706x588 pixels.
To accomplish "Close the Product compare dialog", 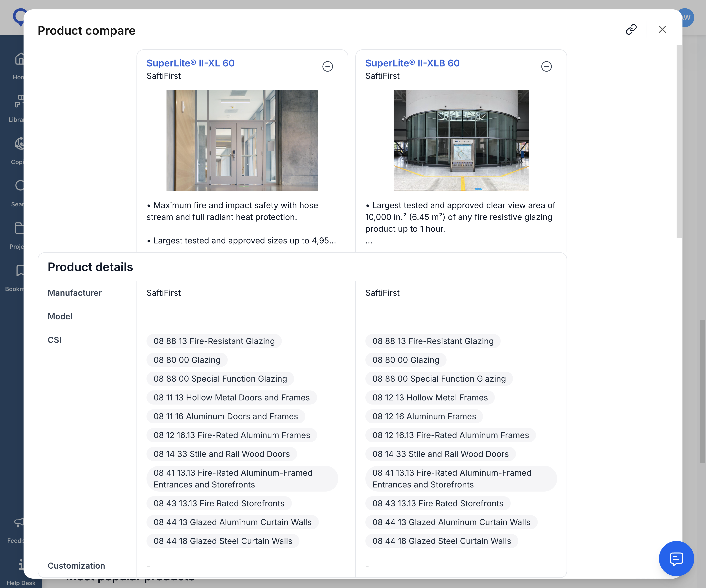I will point(662,30).
